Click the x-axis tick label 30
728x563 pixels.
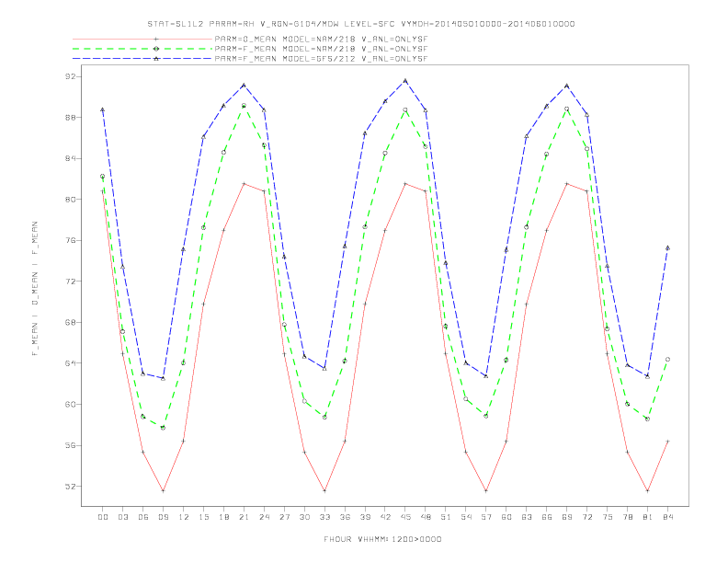point(304,517)
